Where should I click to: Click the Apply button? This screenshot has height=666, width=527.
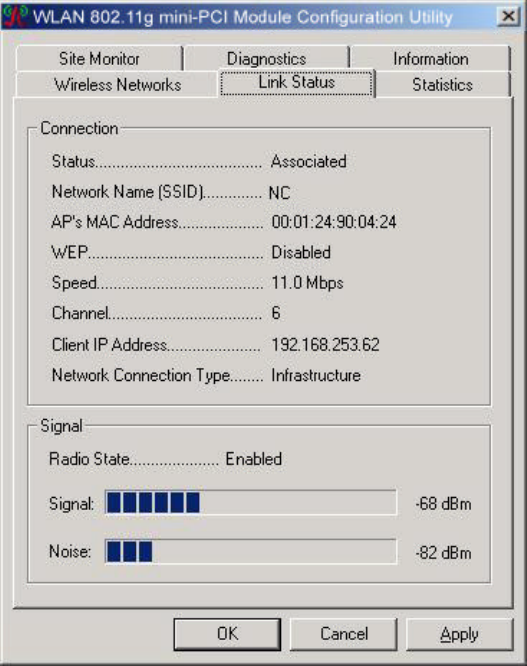[x=459, y=634]
